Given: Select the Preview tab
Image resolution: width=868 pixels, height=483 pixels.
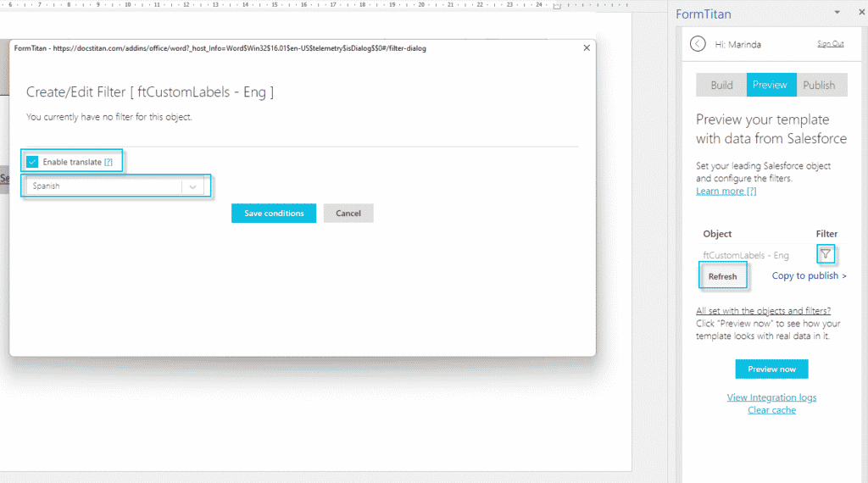Looking at the screenshot, I should click(771, 86).
